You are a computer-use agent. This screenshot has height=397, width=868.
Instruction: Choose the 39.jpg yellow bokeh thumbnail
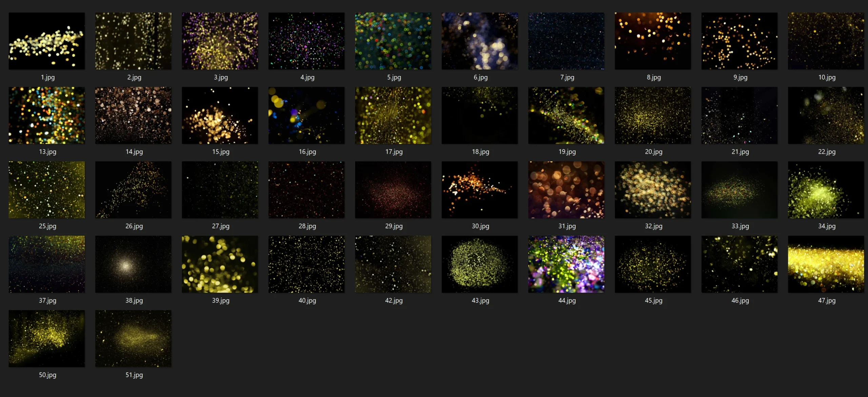click(x=220, y=264)
